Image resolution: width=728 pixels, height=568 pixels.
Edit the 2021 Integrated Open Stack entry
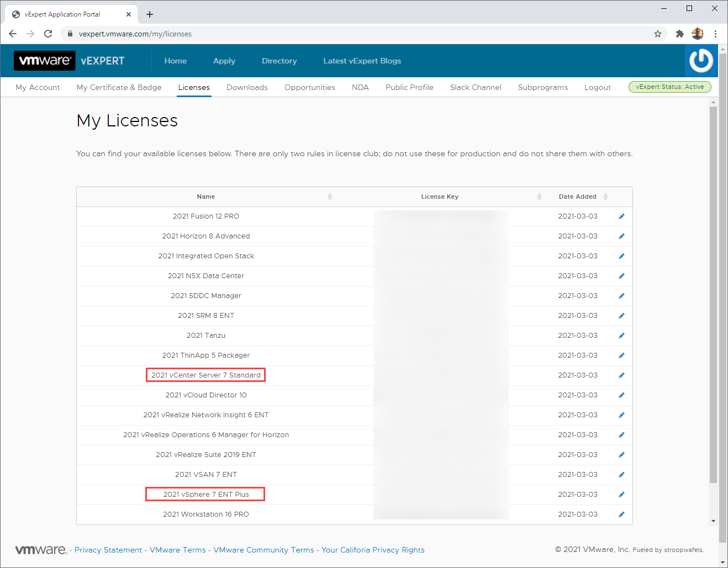[x=621, y=256]
